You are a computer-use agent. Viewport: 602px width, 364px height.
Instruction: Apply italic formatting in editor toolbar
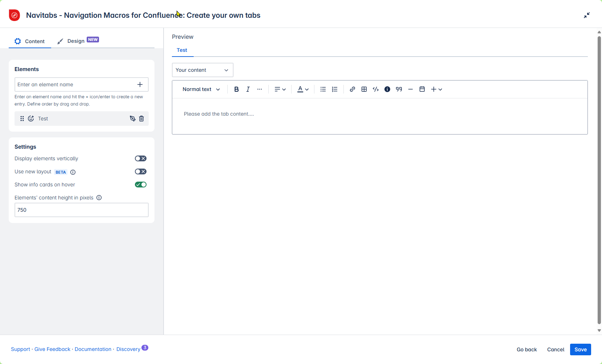click(x=248, y=90)
